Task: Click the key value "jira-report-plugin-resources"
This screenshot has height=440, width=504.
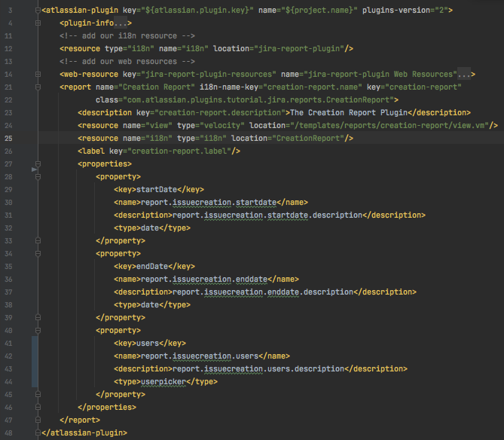Action: [x=209, y=75]
